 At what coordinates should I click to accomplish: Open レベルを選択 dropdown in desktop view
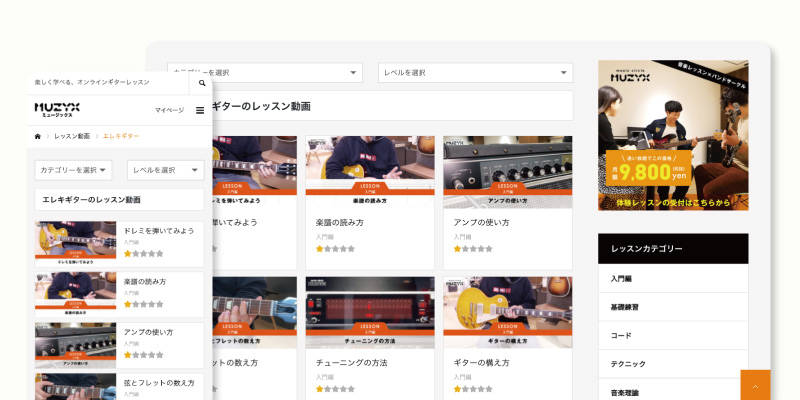click(476, 72)
